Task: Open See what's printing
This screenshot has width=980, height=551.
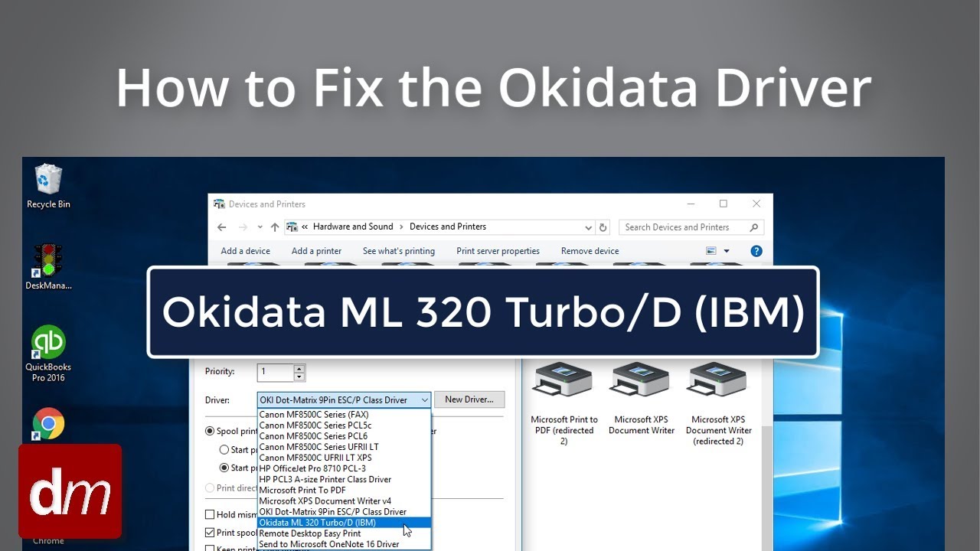Action: coord(399,251)
